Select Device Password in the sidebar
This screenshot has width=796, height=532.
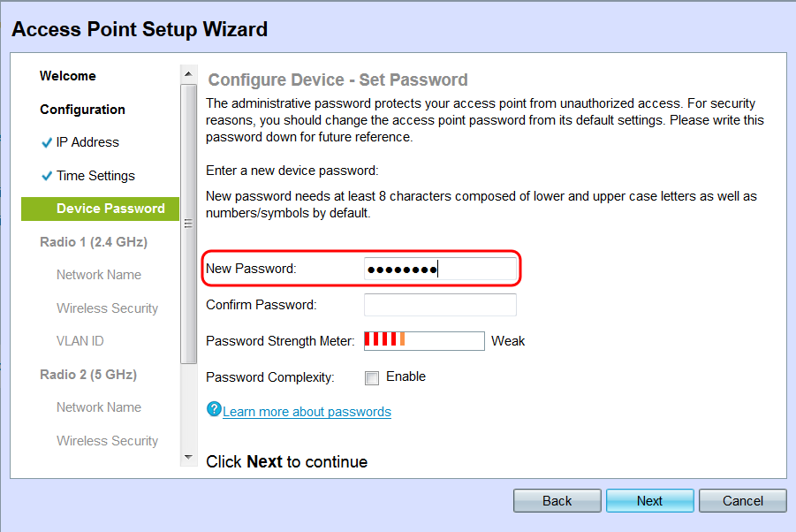tap(110, 209)
